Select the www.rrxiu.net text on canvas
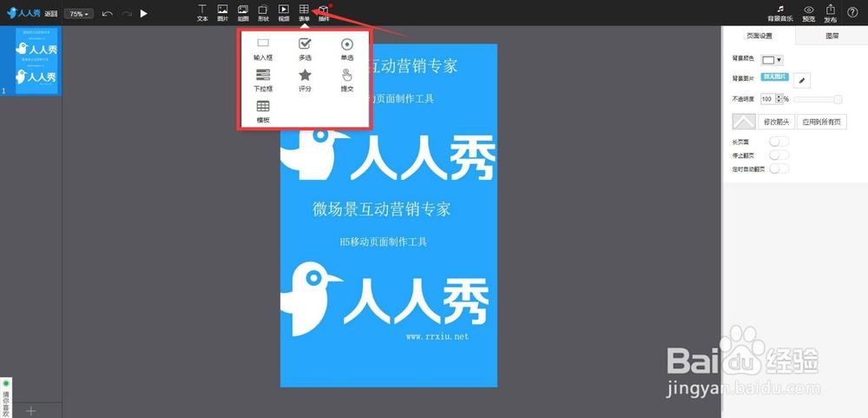This screenshot has width=868, height=418. click(x=437, y=336)
